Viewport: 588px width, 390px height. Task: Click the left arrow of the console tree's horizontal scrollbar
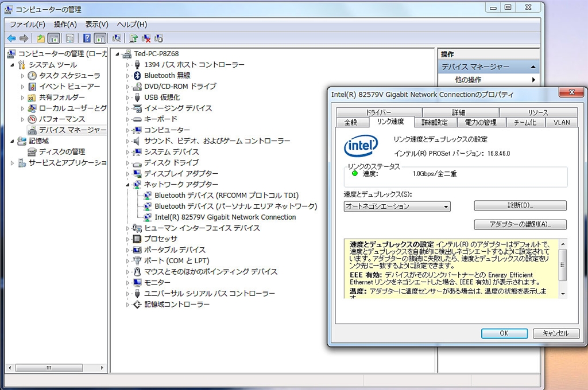tap(10, 368)
